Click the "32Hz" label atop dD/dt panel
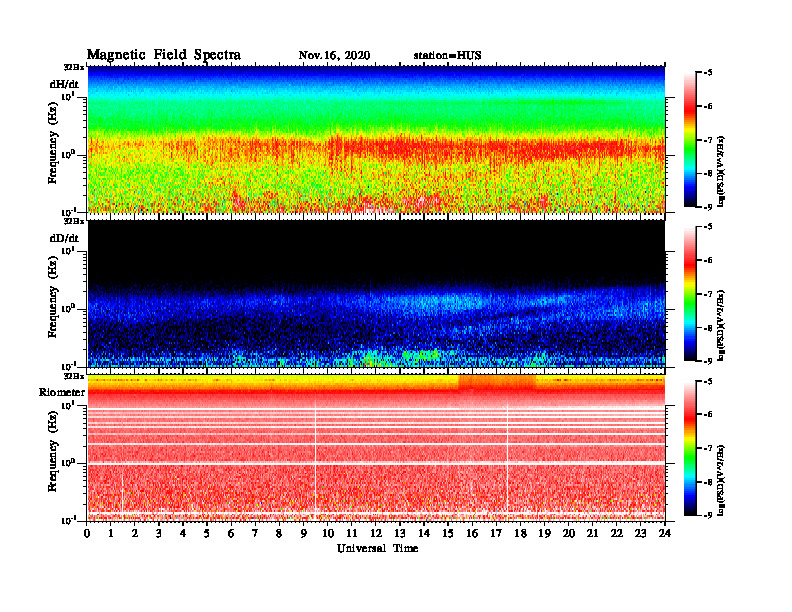Image resolution: width=792 pixels, height=612 pixels. (x=74, y=221)
